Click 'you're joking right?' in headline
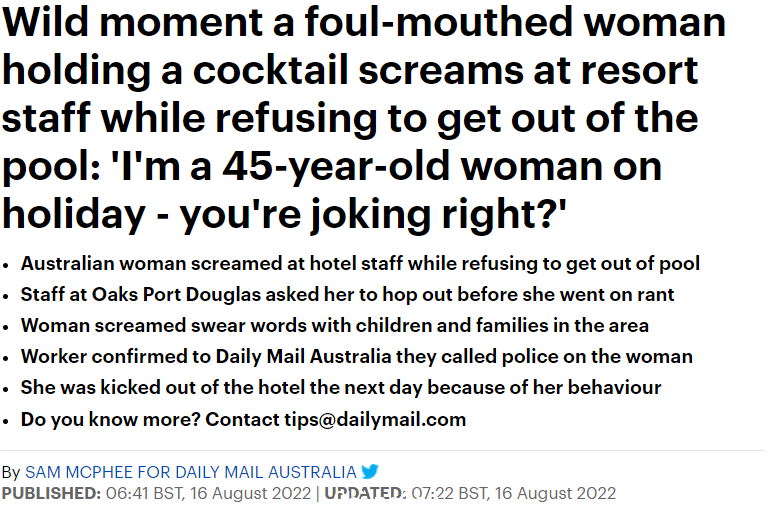Image resolution: width=773 pixels, height=513 pixels. tap(373, 214)
